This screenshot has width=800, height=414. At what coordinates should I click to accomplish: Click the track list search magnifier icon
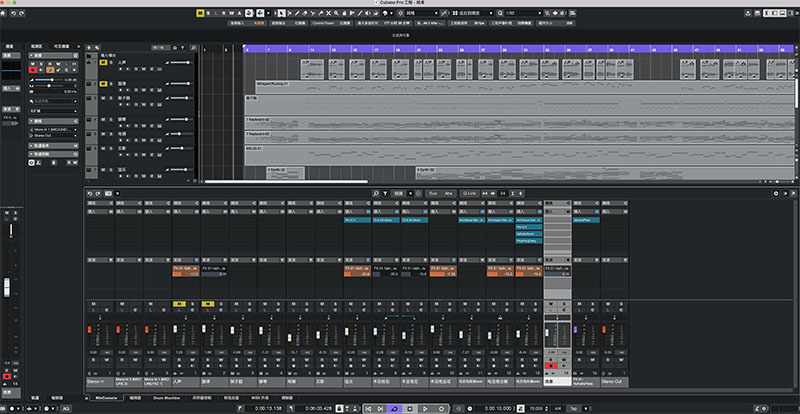pyautogui.click(x=193, y=47)
